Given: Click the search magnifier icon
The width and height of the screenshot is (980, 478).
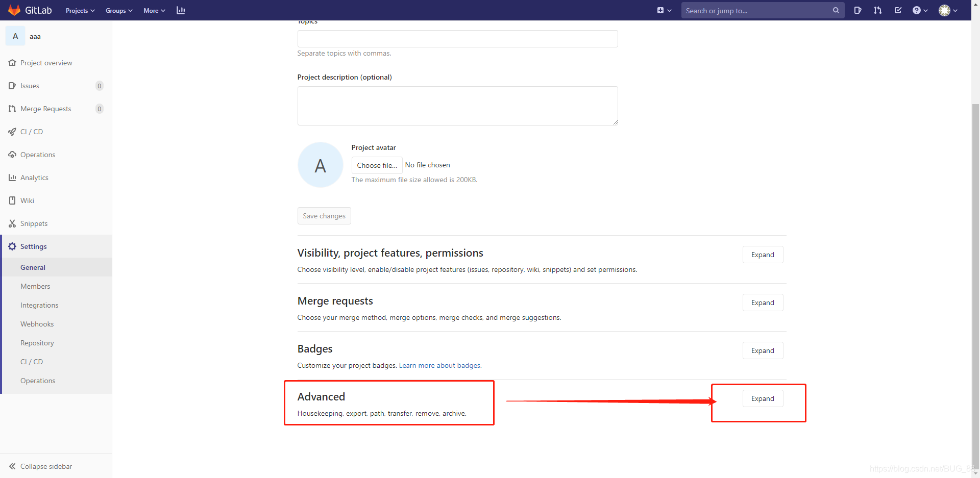Looking at the screenshot, I should tap(836, 10).
